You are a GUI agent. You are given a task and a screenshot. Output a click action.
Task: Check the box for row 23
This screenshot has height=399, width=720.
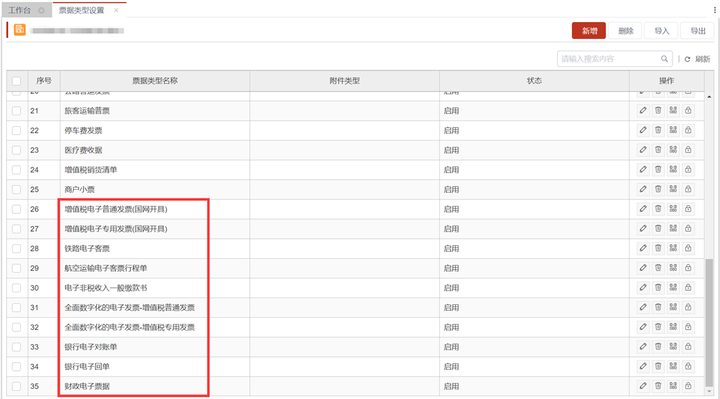17,150
